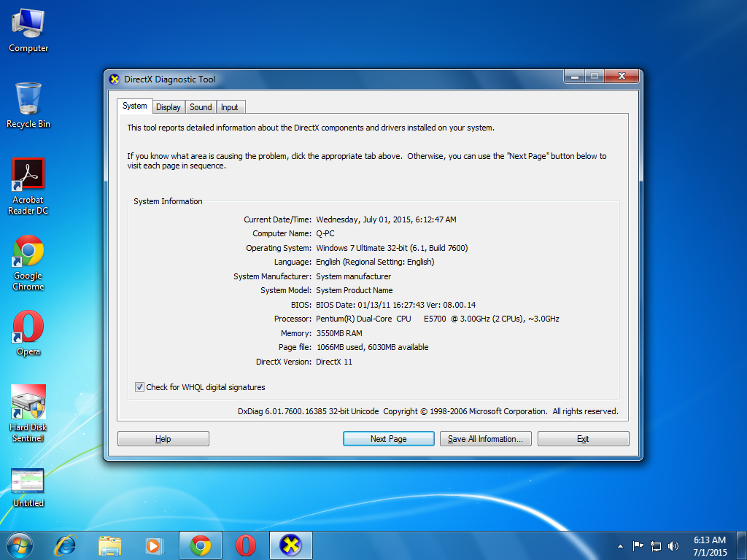Click the System Product Name value
Viewport: 747px width, 560px height.
click(x=355, y=290)
